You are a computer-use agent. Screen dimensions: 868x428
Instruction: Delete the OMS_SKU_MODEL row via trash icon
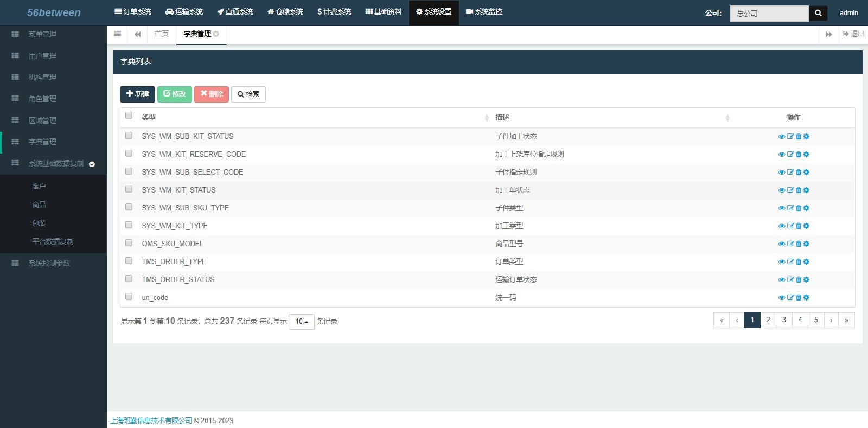799,244
